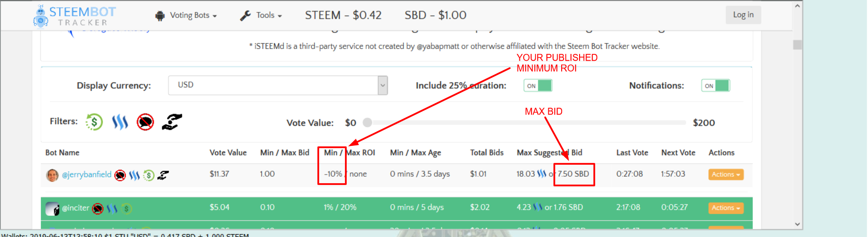This screenshot has width=868, height=237.
Task: Click inciter's avatar picture
Action: click(x=52, y=208)
